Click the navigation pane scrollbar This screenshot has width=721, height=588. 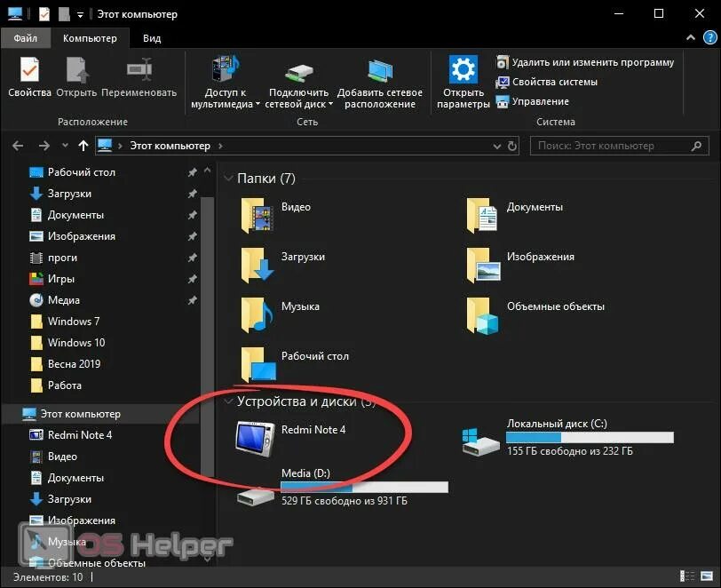click(208, 336)
